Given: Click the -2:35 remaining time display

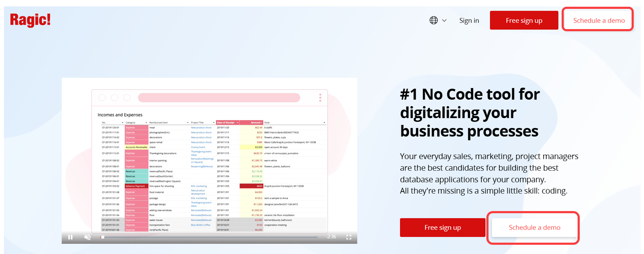Looking at the screenshot, I should (x=331, y=237).
